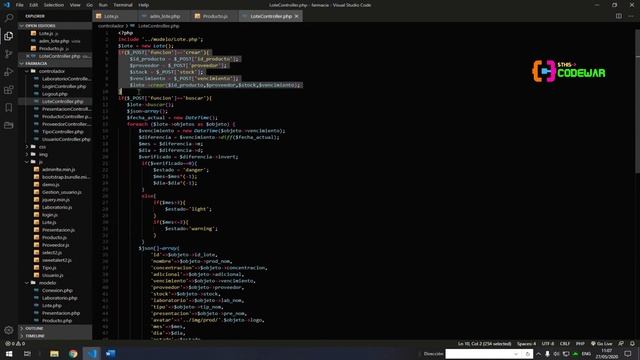The width and height of the screenshot is (640, 360).
Task: Open the Edit menu
Action: pyautogui.click(x=33, y=5)
